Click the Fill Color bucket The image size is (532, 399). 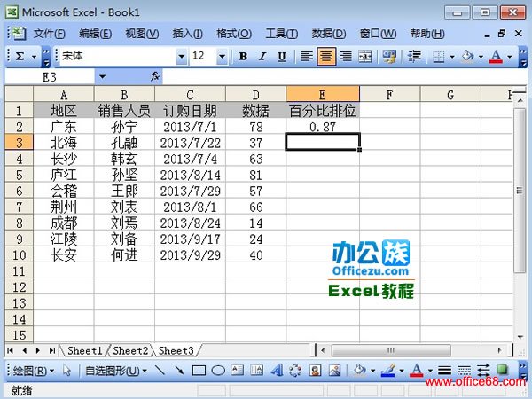467,57
